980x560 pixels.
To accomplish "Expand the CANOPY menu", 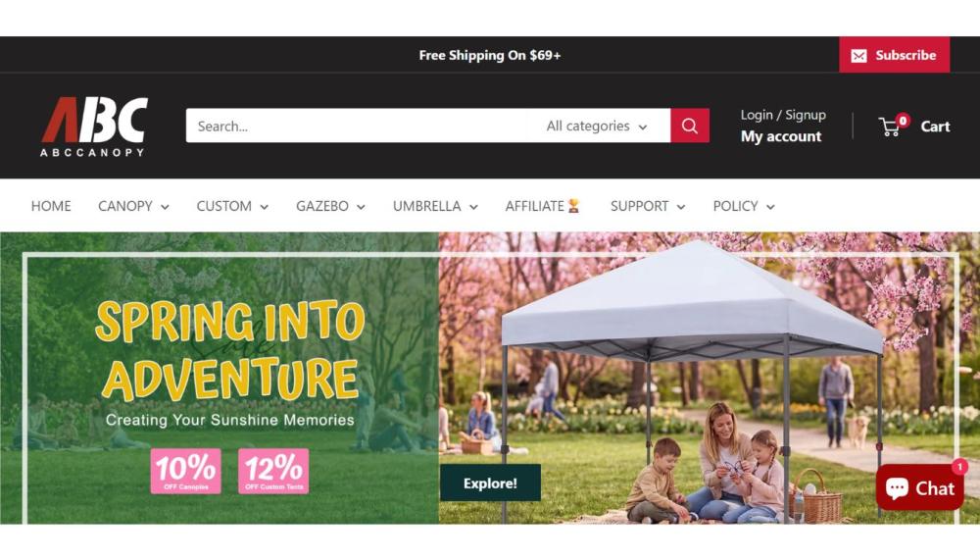I will 133,206.
